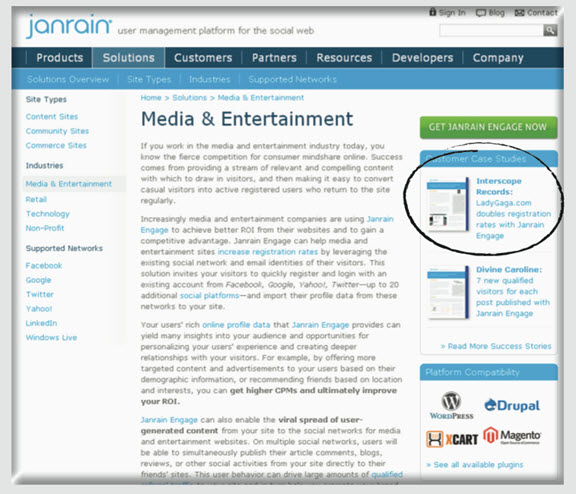Open the Partners menu
The width and height of the screenshot is (576, 494).
tap(274, 58)
